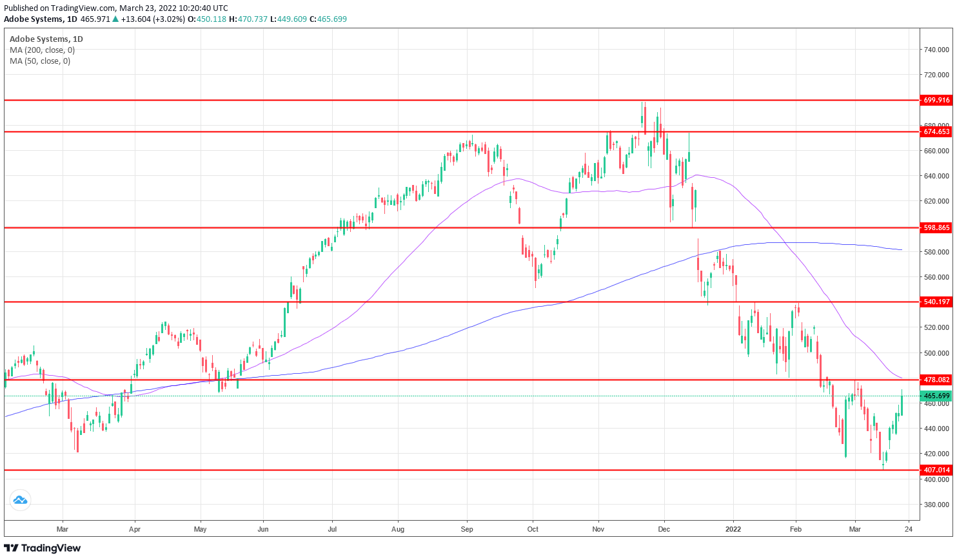Click the 2022 label on time axis

tap(733, 529)
